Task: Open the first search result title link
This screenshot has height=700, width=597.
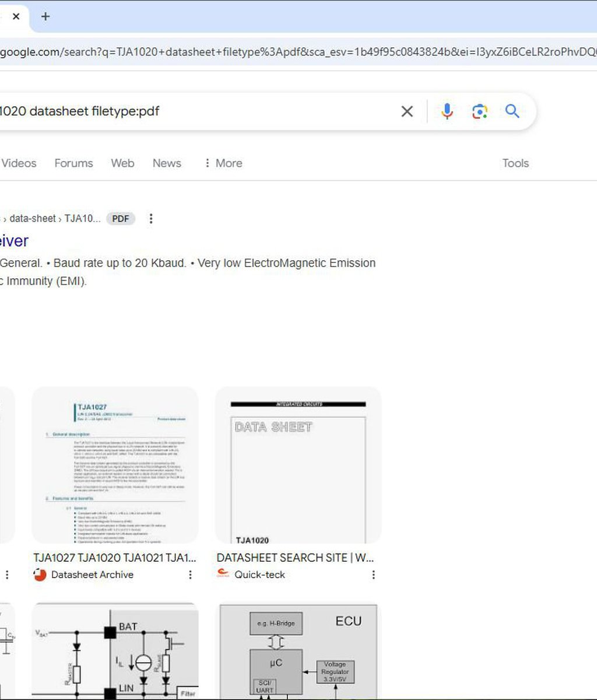Action: tap(14, 241)
